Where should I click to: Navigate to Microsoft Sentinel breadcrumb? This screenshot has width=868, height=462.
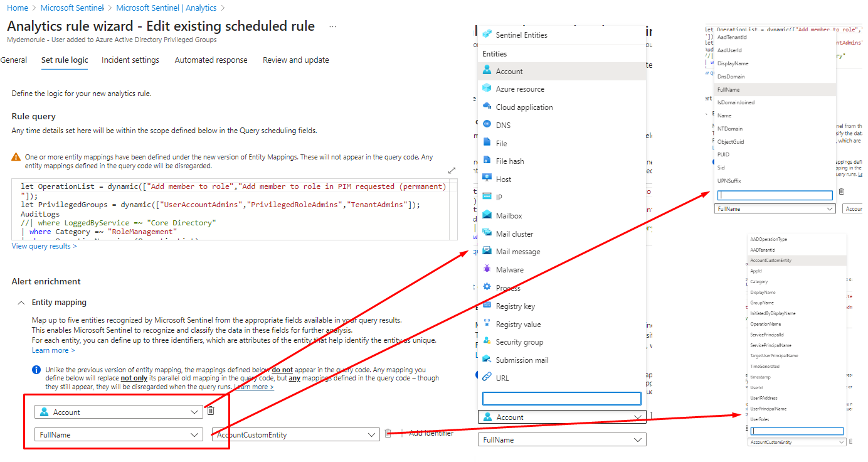(x=71, y=8)
